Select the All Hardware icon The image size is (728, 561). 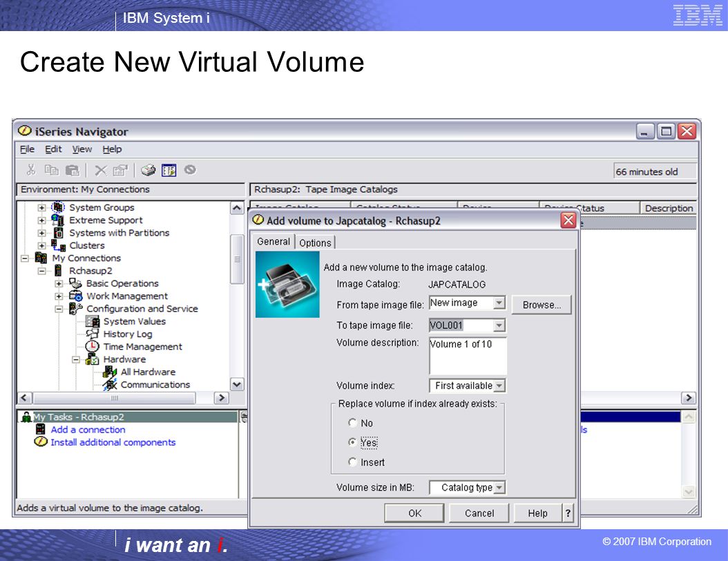[110, 372]
